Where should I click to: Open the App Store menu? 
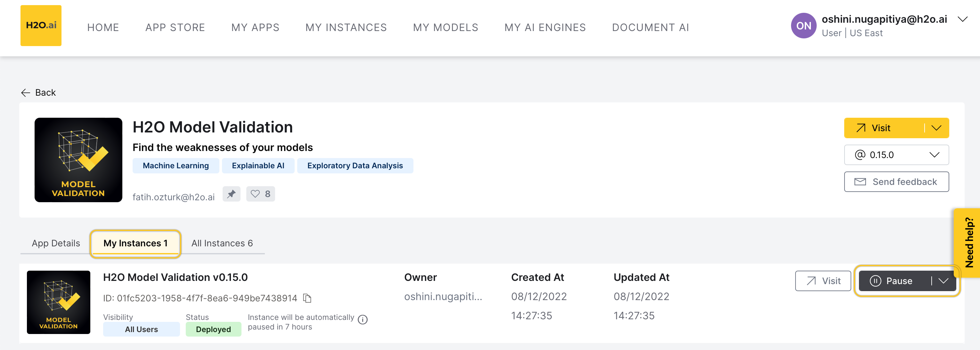(175, 28)
